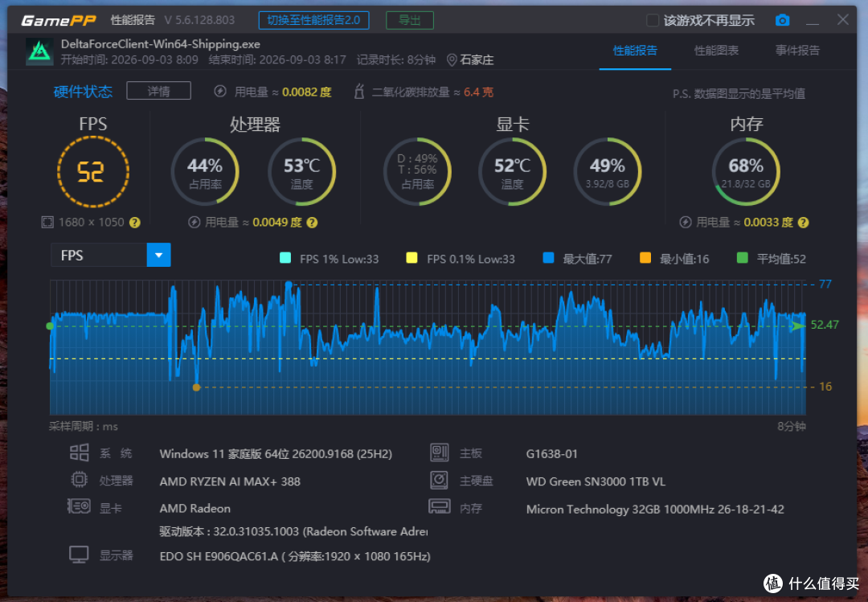This screenshot has width=868, height=602.
Task: Click the yellow FPS 0.1% Low legend swatch
Action: [x=411, y=257]
